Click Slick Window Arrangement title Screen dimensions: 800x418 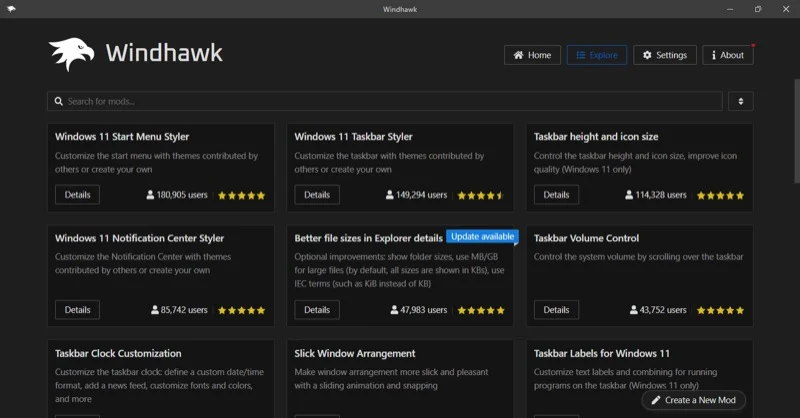click(355, 354)
